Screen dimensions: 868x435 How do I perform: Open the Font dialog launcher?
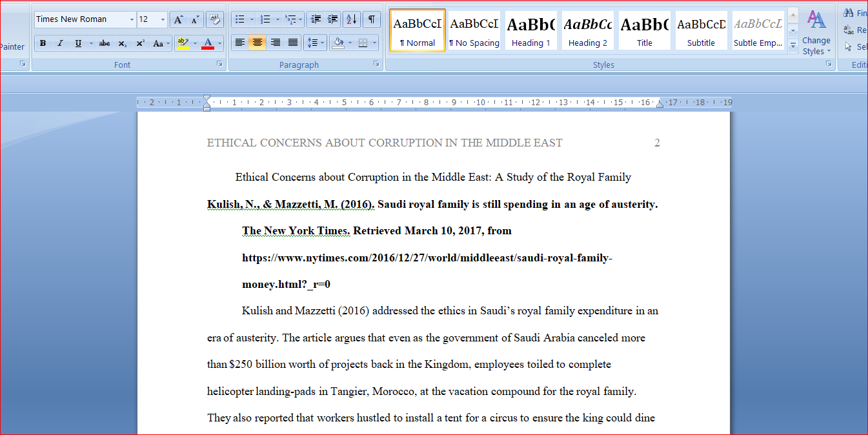coord(219,64)
